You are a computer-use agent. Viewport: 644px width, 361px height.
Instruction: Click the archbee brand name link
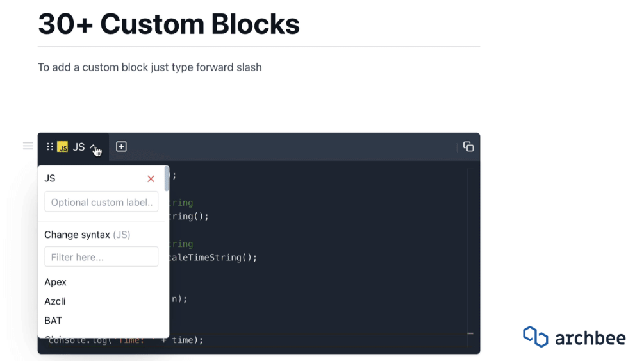coord(590,338)
